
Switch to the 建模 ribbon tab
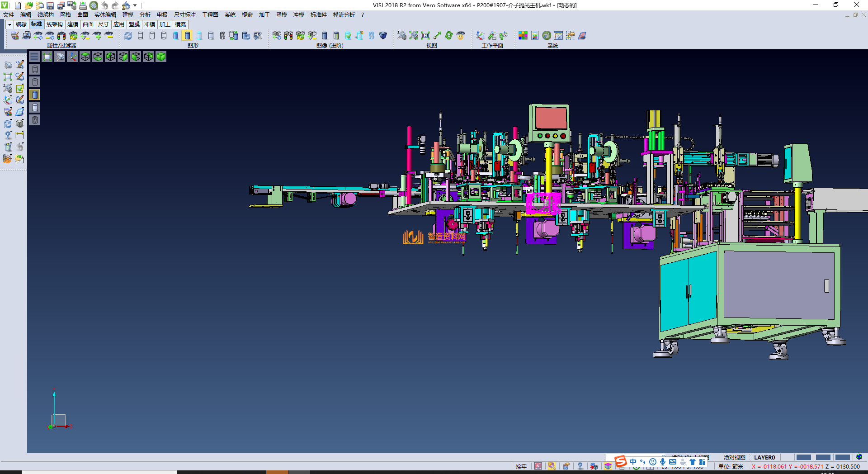[x=72, y=24]
